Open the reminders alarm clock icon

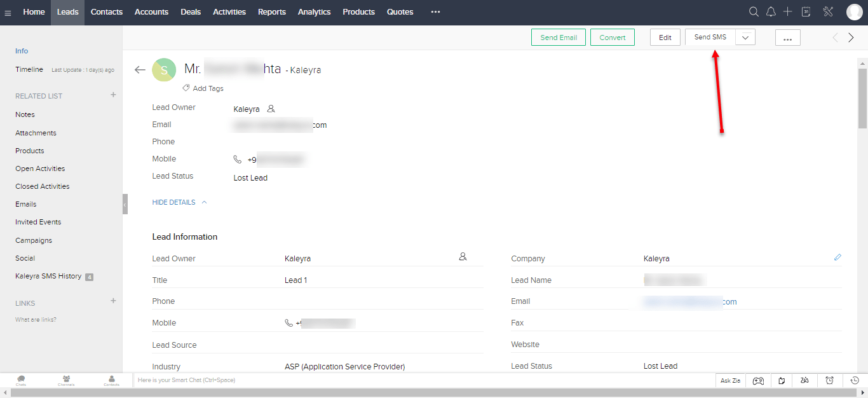click(x=829, y=380)
